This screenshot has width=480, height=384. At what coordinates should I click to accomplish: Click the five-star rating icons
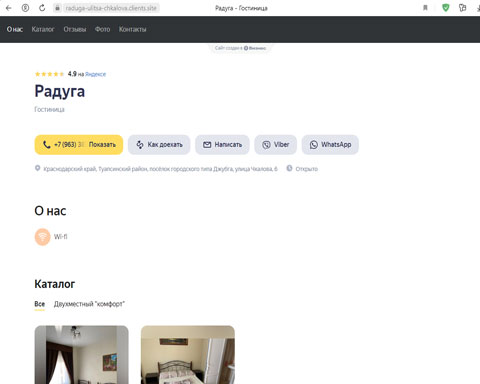pos(49,74)
